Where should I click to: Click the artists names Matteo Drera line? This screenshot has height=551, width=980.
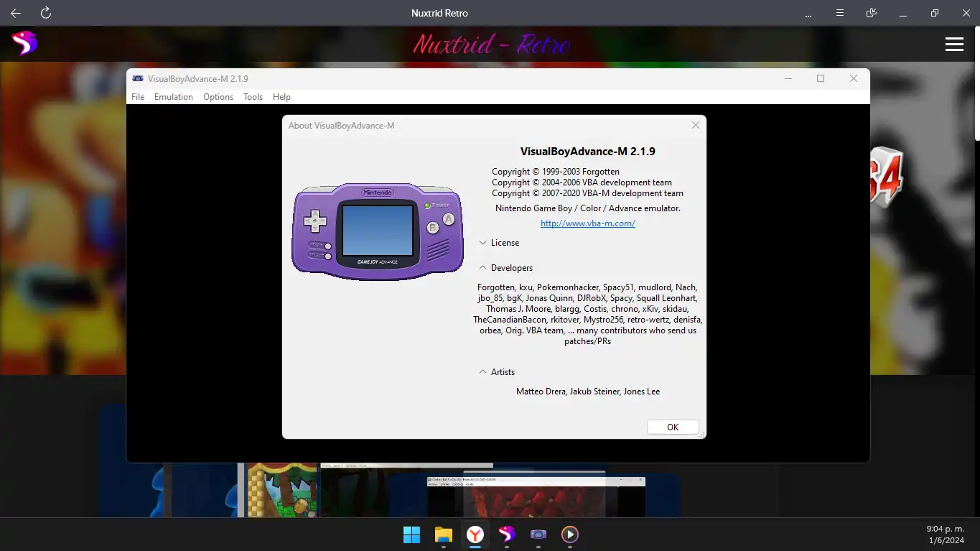(x=588, y=392)
